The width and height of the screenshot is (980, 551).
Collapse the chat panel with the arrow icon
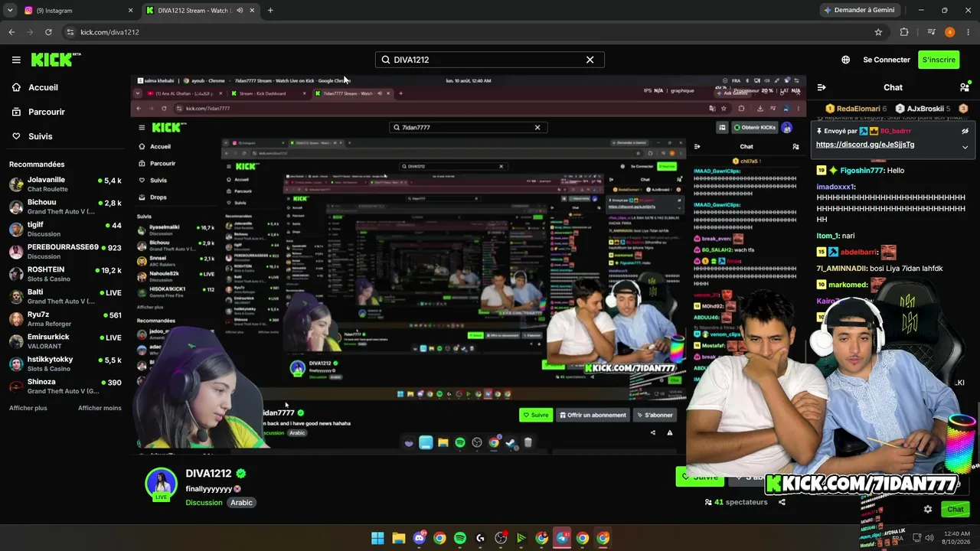(x=821, y=87)
